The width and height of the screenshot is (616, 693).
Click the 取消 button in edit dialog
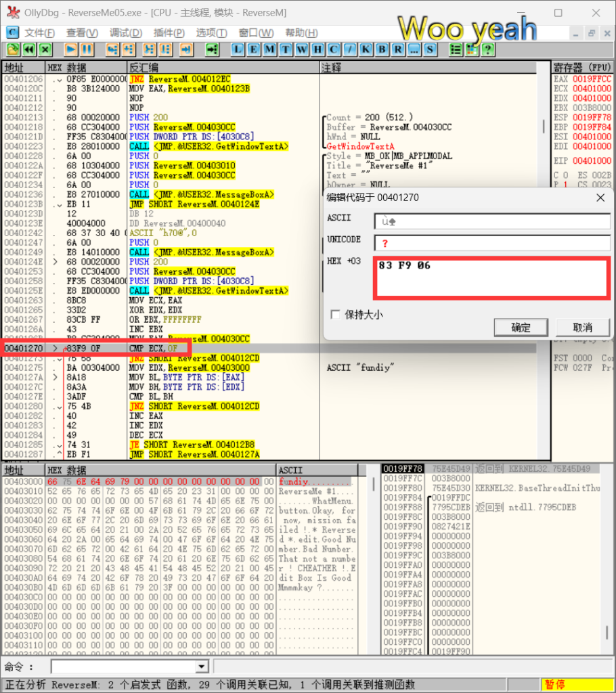coord(582,328)
